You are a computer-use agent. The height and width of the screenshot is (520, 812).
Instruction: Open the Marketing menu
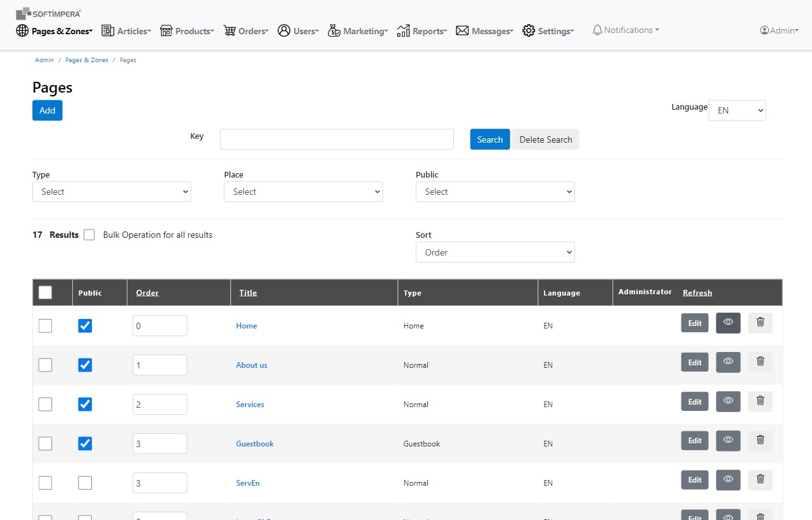pos(358,30)
